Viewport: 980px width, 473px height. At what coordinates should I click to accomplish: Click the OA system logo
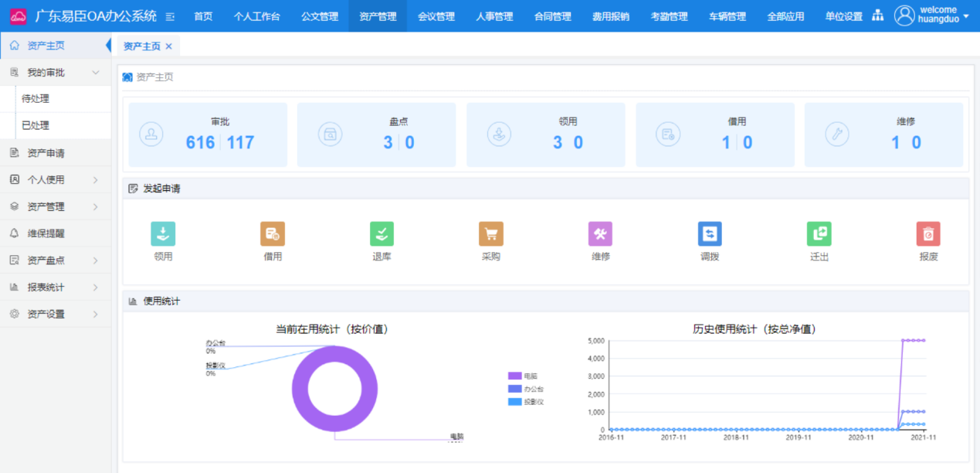(x=19, y=16)
